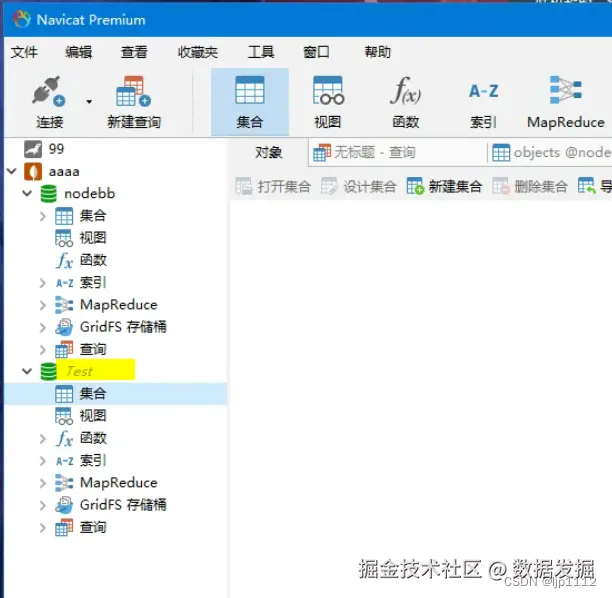Click the Test green database icon
The width and height of the screenshot is (612, 598).
pos(48,371)
